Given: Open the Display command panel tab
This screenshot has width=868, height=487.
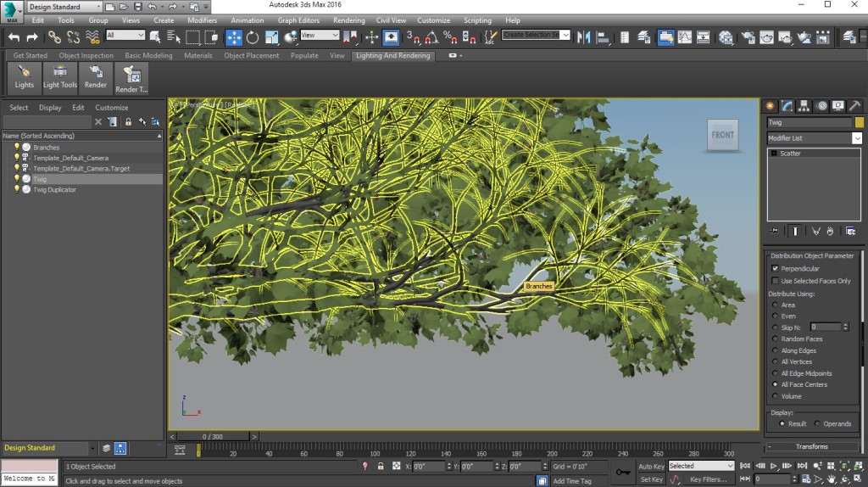Looking at the screenshot, I should pyautogui.click(x=838, y=106).
